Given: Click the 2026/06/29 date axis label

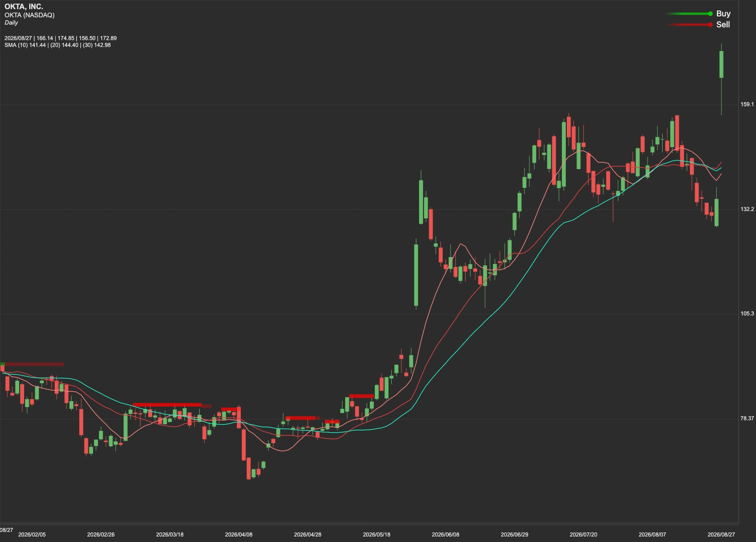Looking at the screenshot, I should 514,535.
